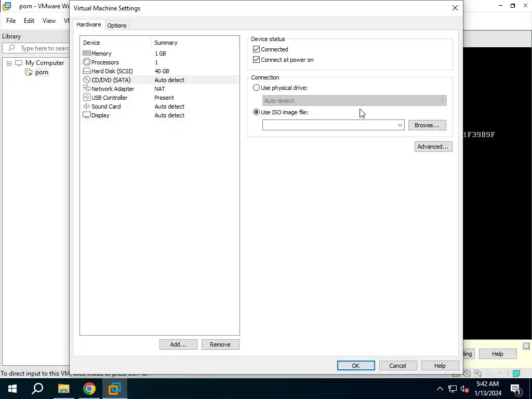The width and height of the screenshot is (532, 399).
Task: Click the Present USB summary
Action: (164, 97)
